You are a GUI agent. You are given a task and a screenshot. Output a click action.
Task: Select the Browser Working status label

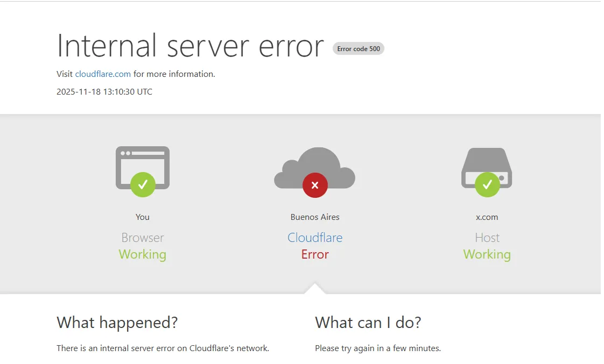pos(142,254)
